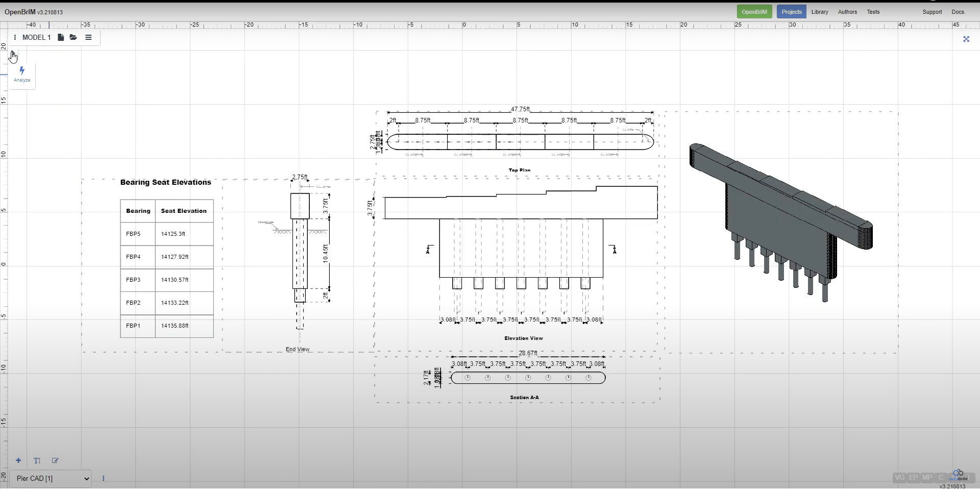
Task: Click the edit pencil icon
Action: click(x=55, y=460)
